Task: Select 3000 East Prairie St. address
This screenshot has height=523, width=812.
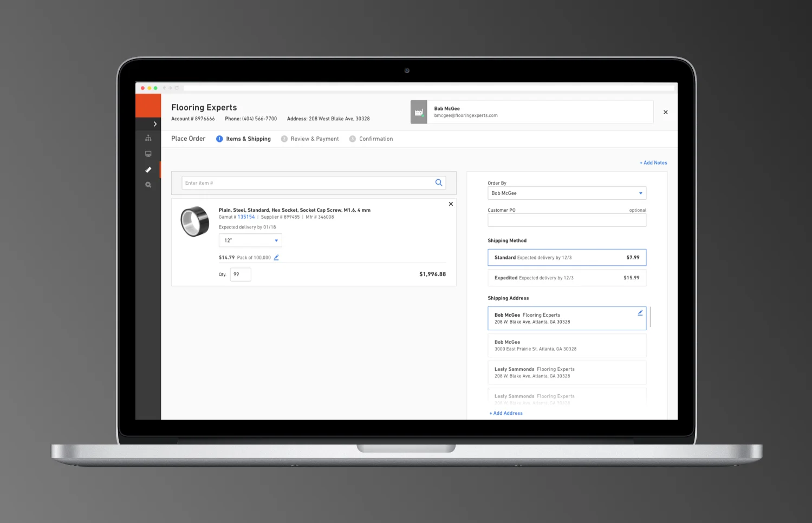Action: 567,345
